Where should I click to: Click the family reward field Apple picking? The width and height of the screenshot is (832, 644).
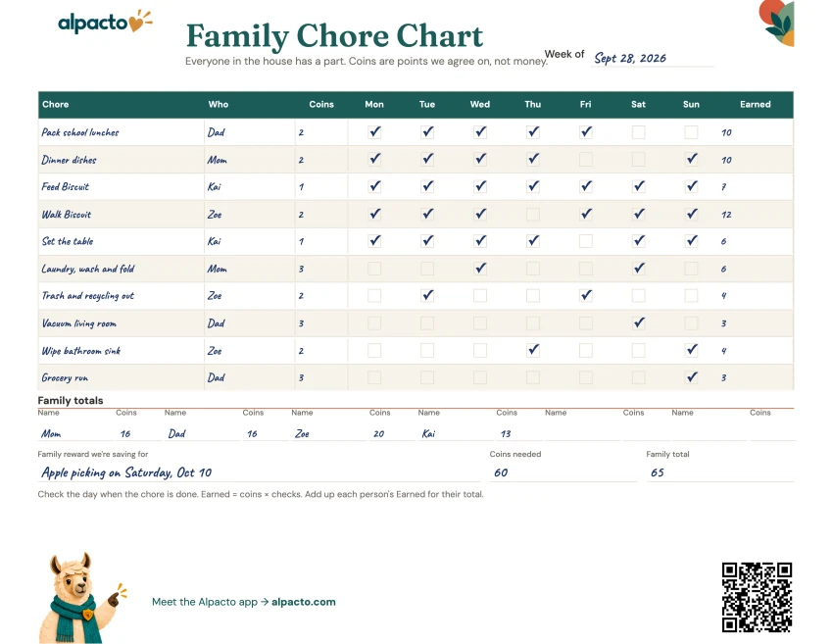coord(259,472)
